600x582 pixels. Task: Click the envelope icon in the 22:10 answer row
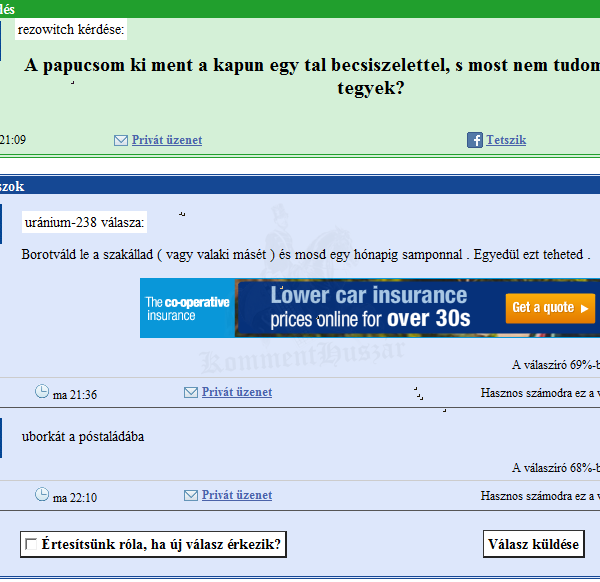[191, 495]
